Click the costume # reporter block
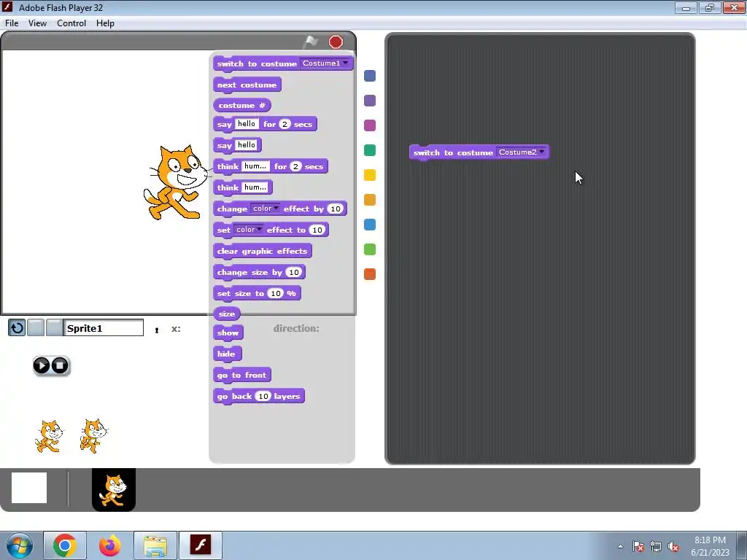Image resolution: width=747 pixels, height=560 pixels. tap(242, 105)
